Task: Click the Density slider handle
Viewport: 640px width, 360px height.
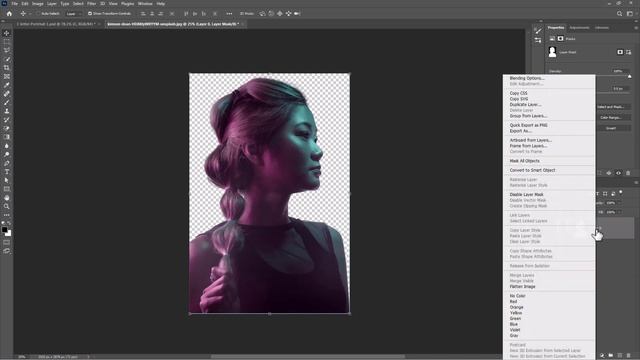Action: click(629, 76)
